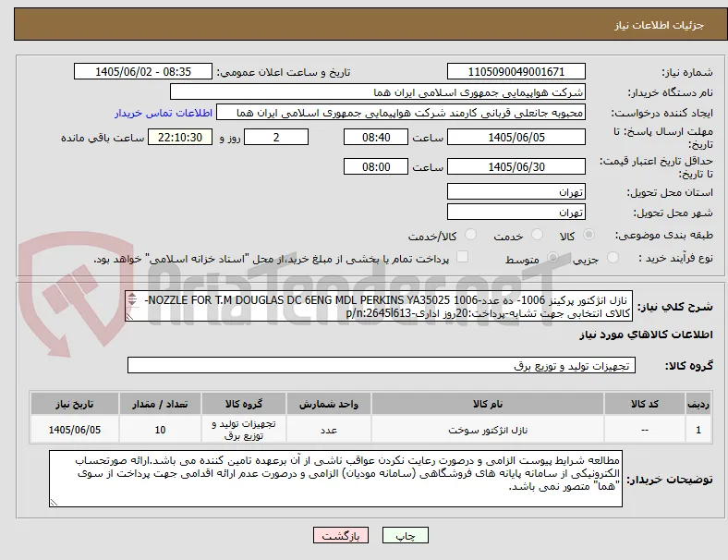Viewport: 728px width, 560px height.
Task: Select the کالا radio button
Action: tap(588, 235)
